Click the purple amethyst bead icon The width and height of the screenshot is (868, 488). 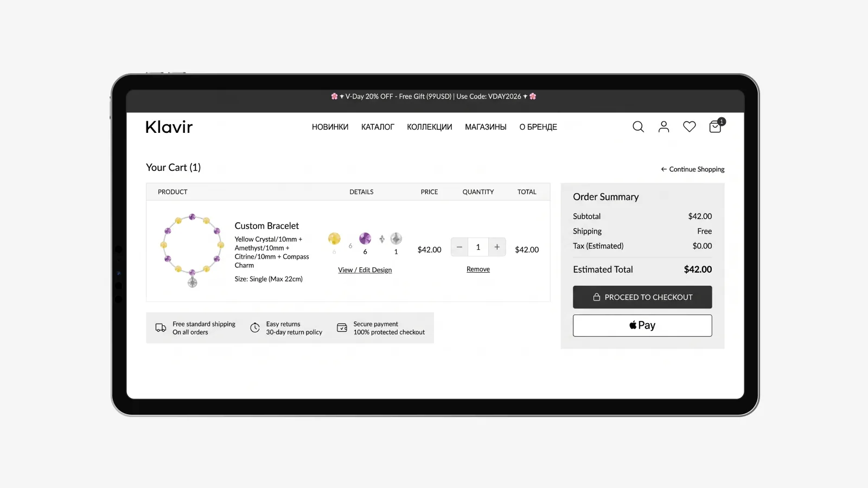point(365,239)
